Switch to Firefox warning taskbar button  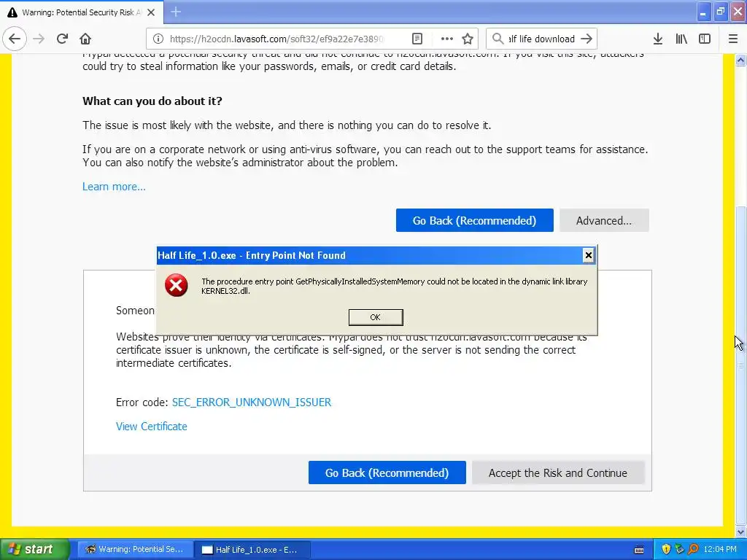(x=135, y=550)
